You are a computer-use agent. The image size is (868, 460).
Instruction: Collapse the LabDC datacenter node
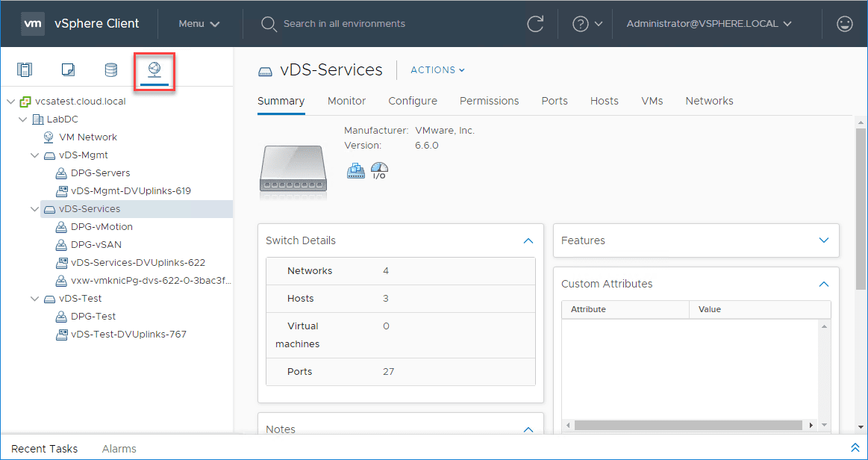22,119
